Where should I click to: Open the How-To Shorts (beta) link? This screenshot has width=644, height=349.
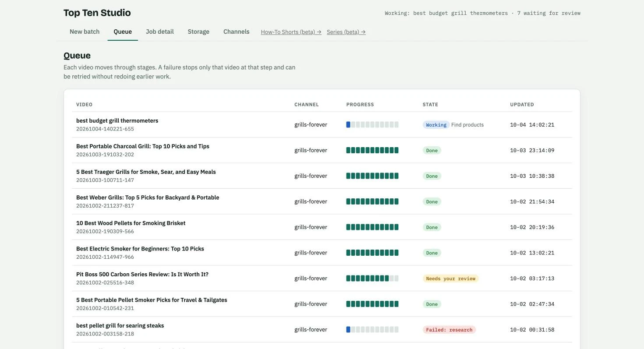pos(291,32)
